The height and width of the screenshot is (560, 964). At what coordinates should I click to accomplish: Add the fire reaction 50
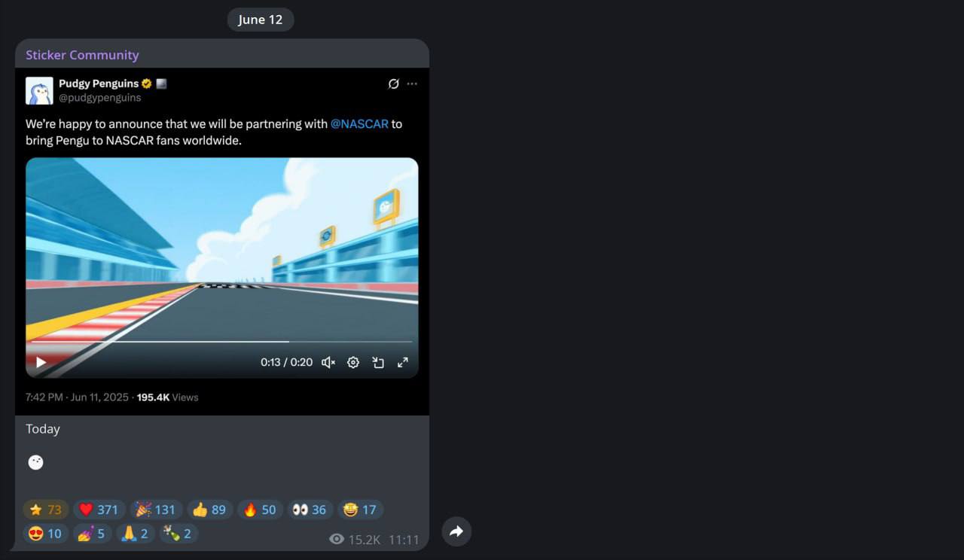click(260, 510)
